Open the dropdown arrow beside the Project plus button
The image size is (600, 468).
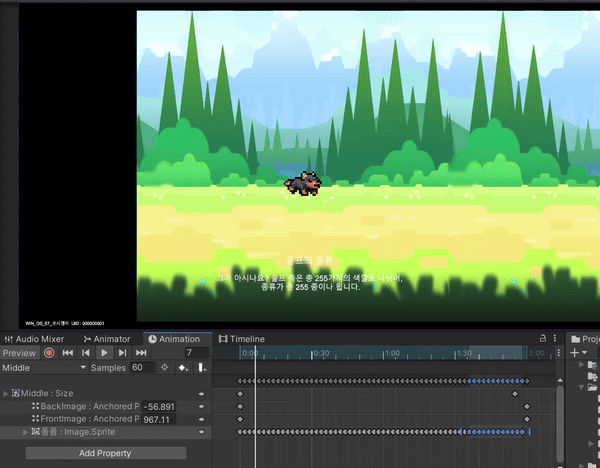coord(584,352)
